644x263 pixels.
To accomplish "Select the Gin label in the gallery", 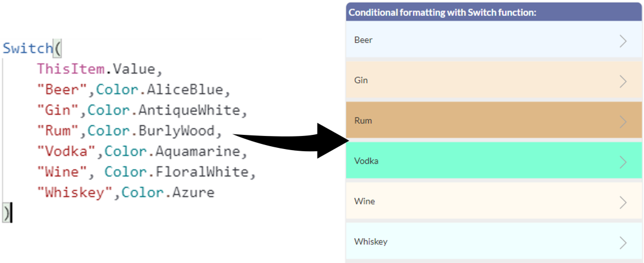I will point(361,80).
